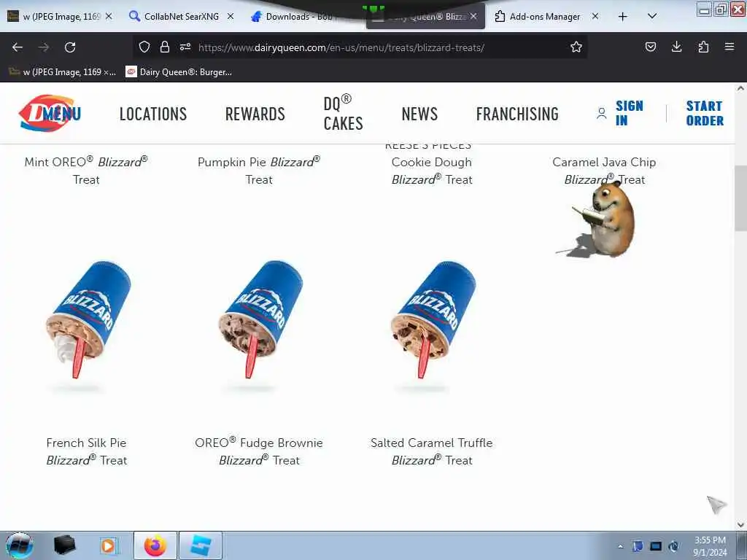Click the Salted Caramel Truffle Blizzard image
Viewport: 747px width, 560px height.
coord(432,320)
